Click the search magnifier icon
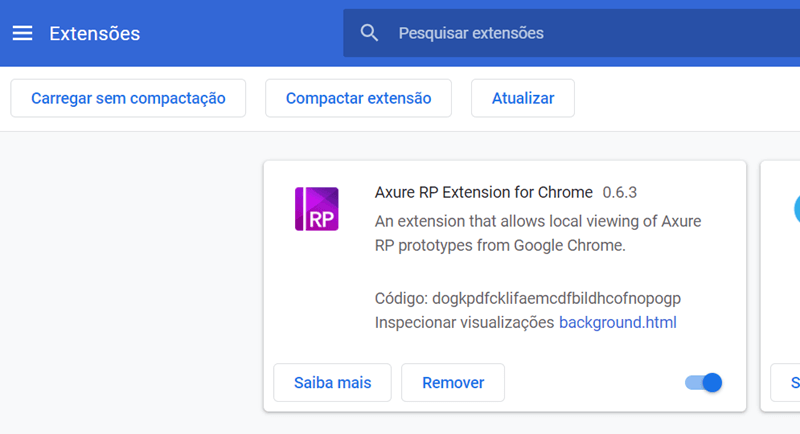800x434 pixels. [369, 33]
